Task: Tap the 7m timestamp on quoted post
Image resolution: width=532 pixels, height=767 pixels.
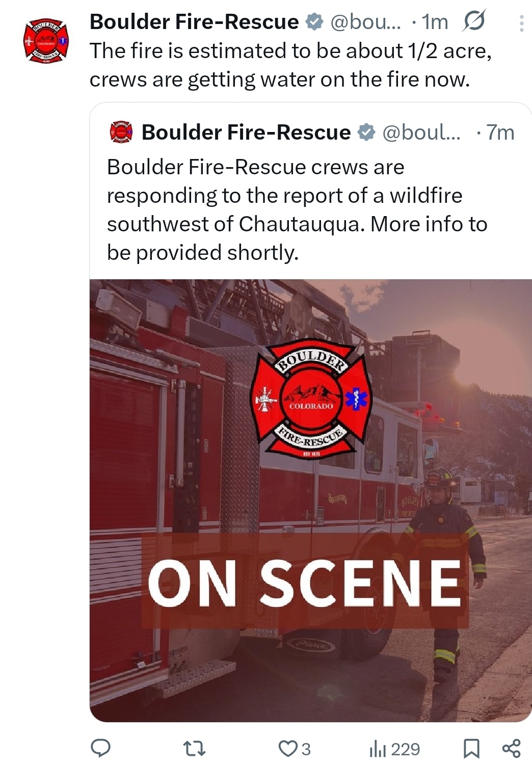Action: (x=500, y=132)
